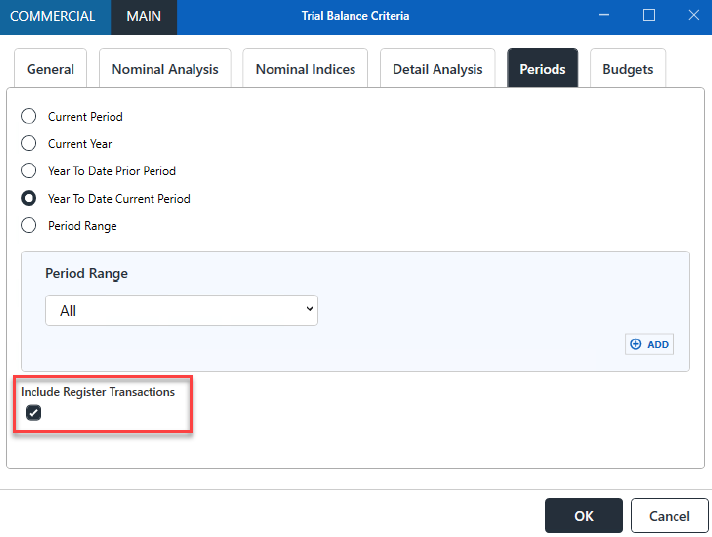Select the Current Period radio button

click(28, 116)
